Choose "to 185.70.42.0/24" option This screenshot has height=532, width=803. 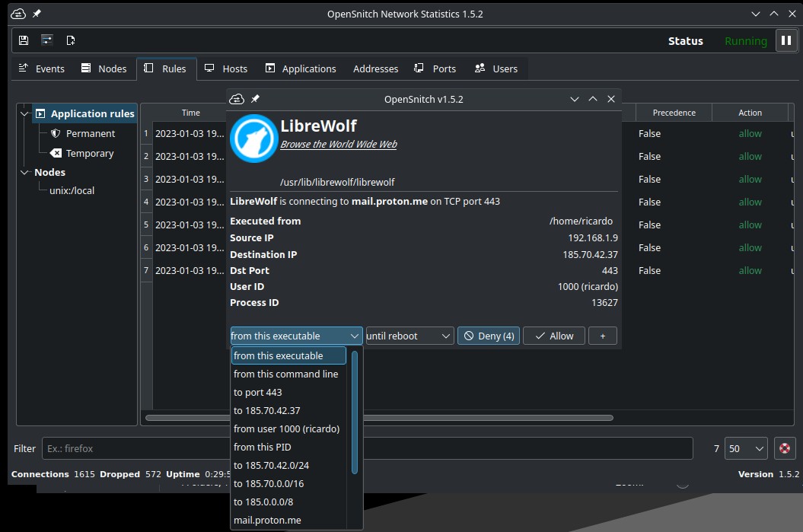pyautogui.click(x=288, y=466)
